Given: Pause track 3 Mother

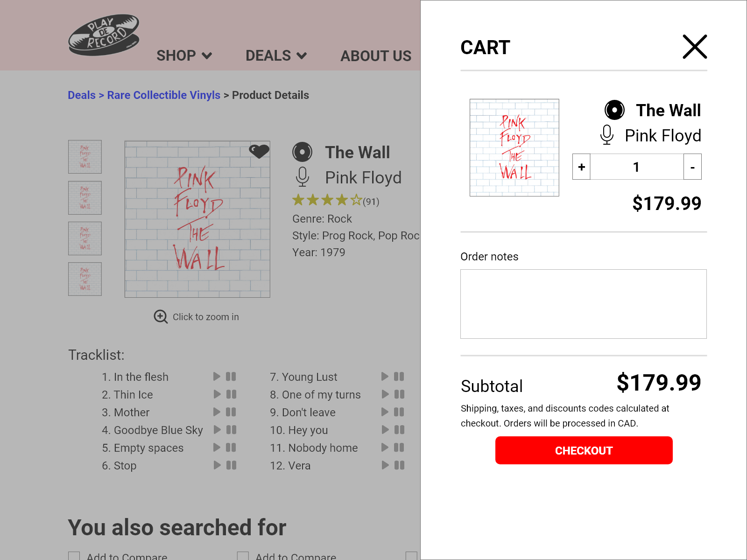Looking at the screenshot, I should coord(231,412).
